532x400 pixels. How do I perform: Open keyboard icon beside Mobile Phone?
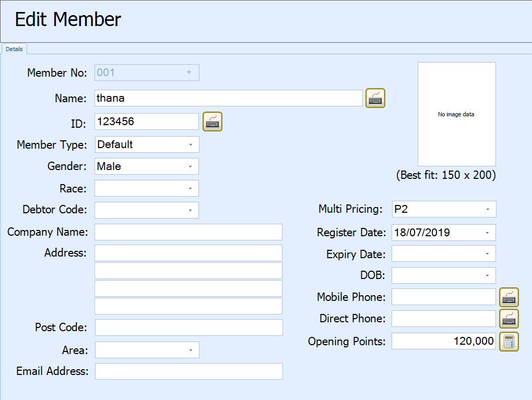[x=509, y=297]
